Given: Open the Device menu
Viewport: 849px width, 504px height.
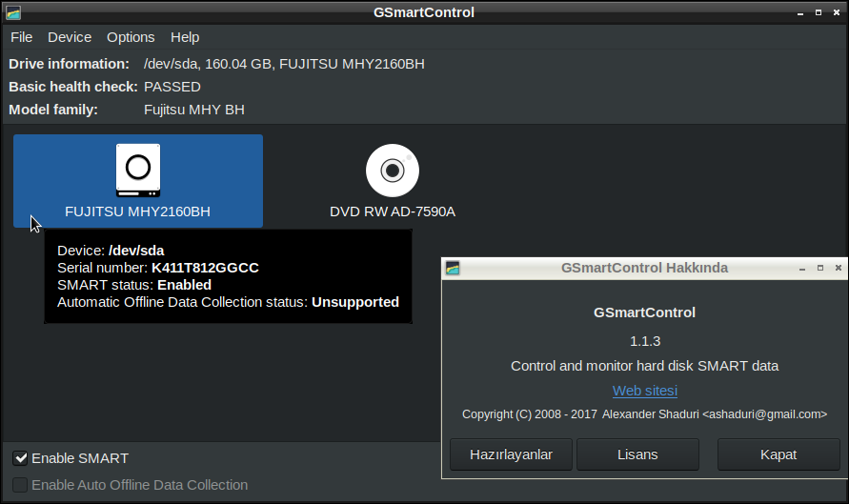Looking at the screenshot, I should [70, 37].
